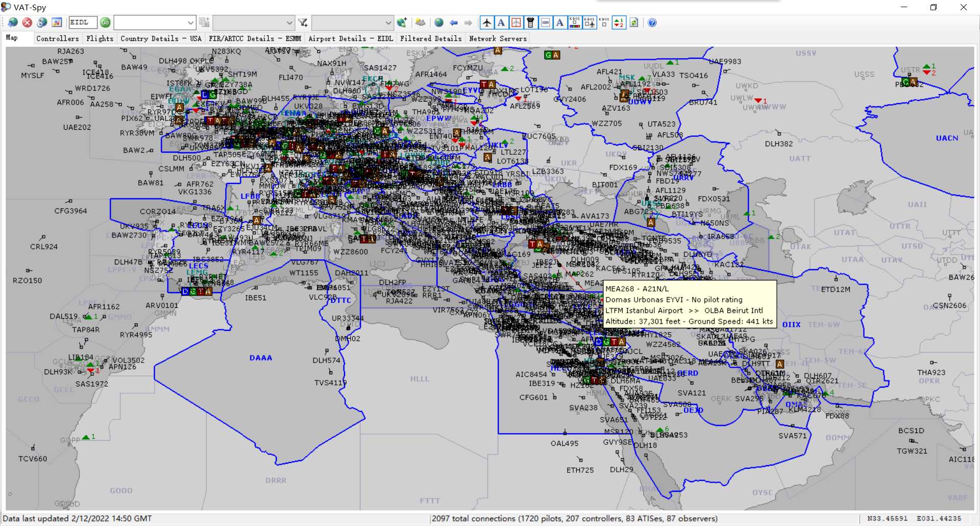980x526 pixels.
Task: Click the MEA268 flight tooltip box
Action: (x=690, y=304)
